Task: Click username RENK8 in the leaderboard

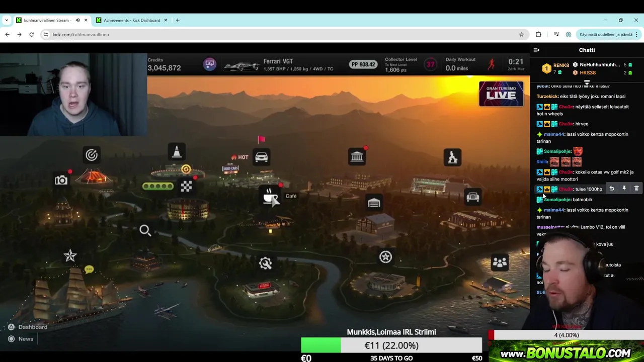Action: [561, 65]
